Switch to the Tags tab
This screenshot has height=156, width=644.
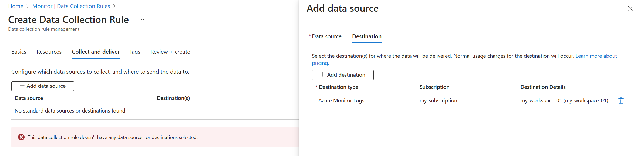click(x=135, y=52)
